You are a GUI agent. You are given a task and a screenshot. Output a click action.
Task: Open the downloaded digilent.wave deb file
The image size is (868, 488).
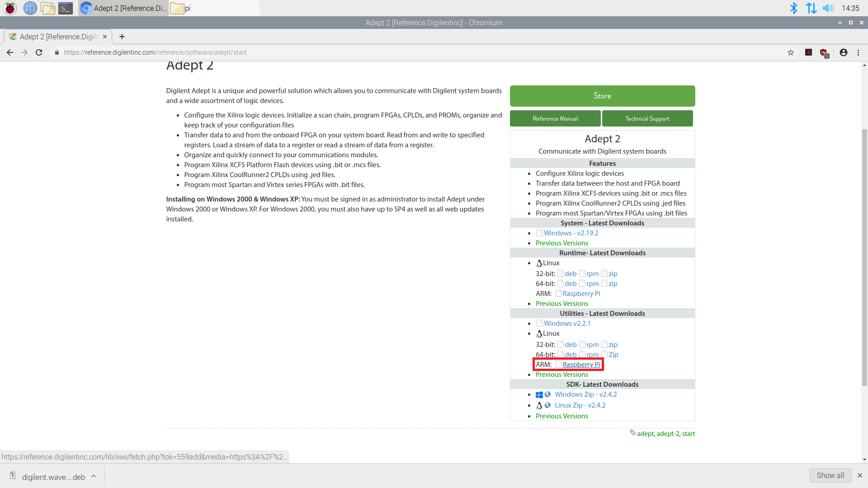coord(53,477)
